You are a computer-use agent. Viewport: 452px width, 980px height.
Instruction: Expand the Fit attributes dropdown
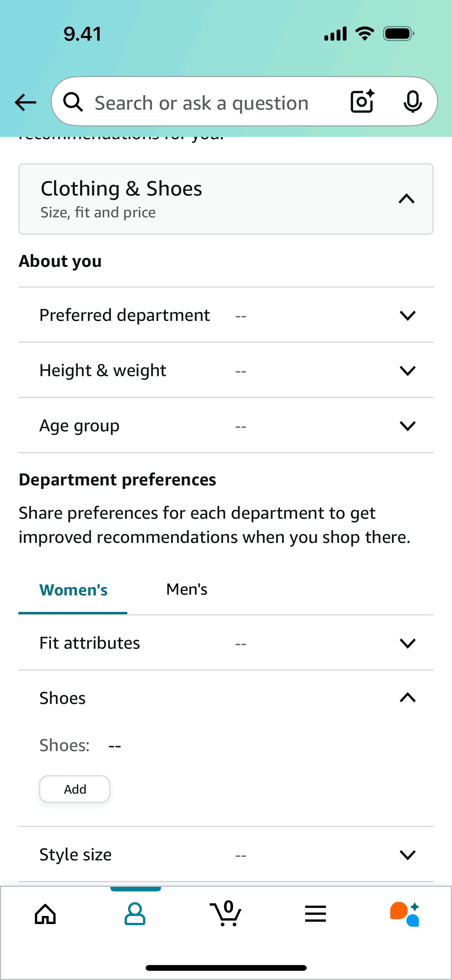click(407, 643)
